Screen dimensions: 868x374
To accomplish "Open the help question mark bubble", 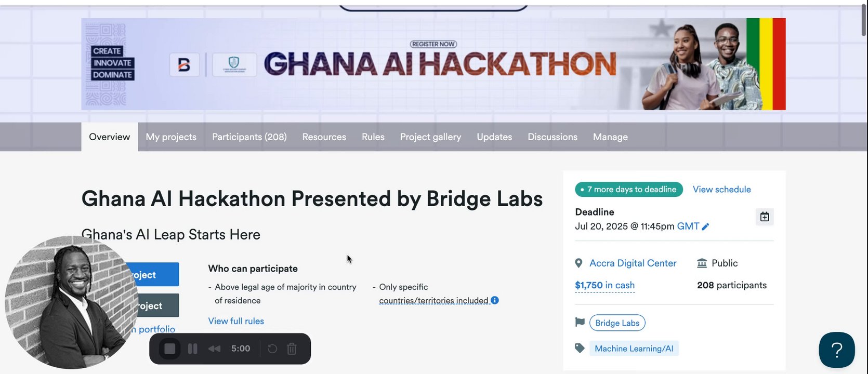I will [836, 350].
